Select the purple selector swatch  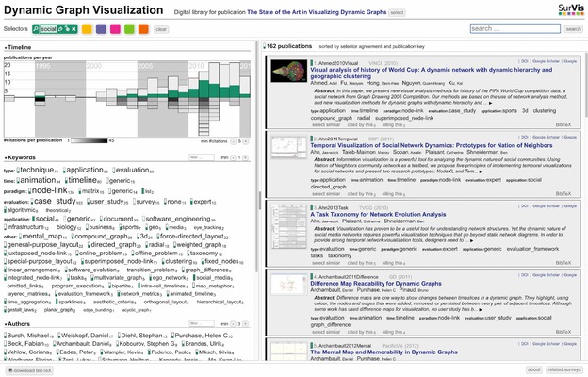click(x=101, y=29)
